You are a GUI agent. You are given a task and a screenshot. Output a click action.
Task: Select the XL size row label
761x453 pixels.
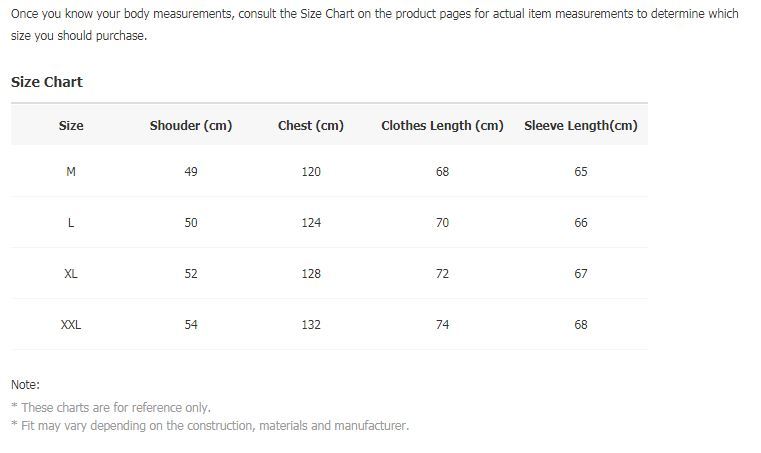point(71,274)
